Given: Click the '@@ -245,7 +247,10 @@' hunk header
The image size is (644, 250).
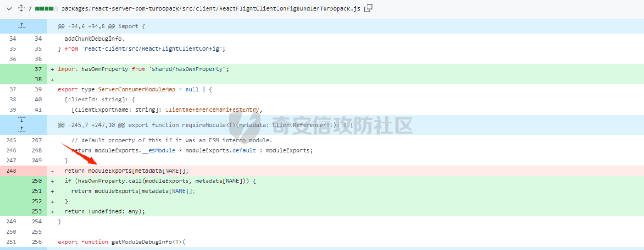Looking at the screenshot, I should click(205, 125).
